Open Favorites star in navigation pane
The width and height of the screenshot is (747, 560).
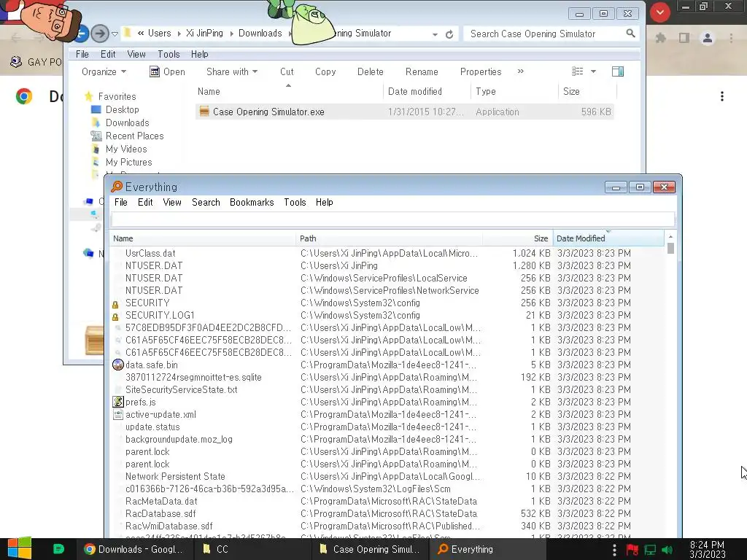(x=88, y=97)
